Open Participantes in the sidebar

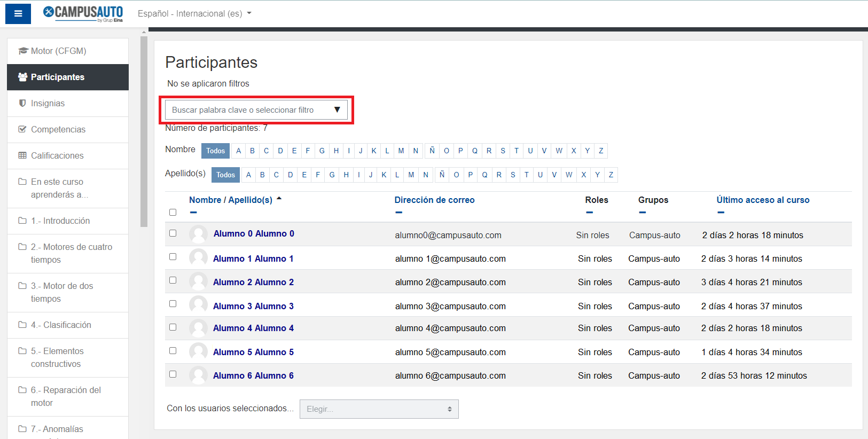58,77
